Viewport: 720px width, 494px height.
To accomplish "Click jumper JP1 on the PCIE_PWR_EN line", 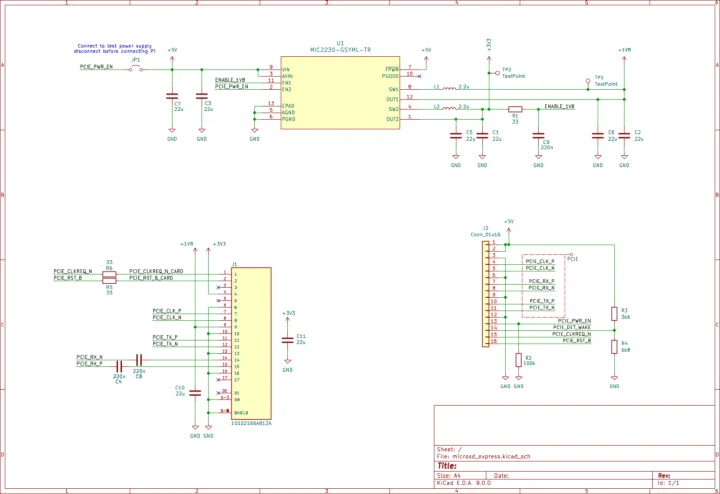I will (x=136, y=70).
